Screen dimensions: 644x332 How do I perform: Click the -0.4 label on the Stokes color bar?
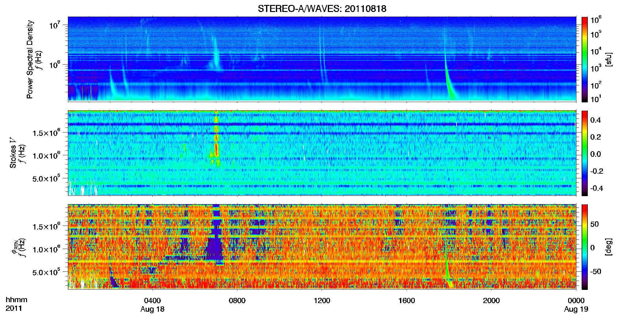[597, 188]
